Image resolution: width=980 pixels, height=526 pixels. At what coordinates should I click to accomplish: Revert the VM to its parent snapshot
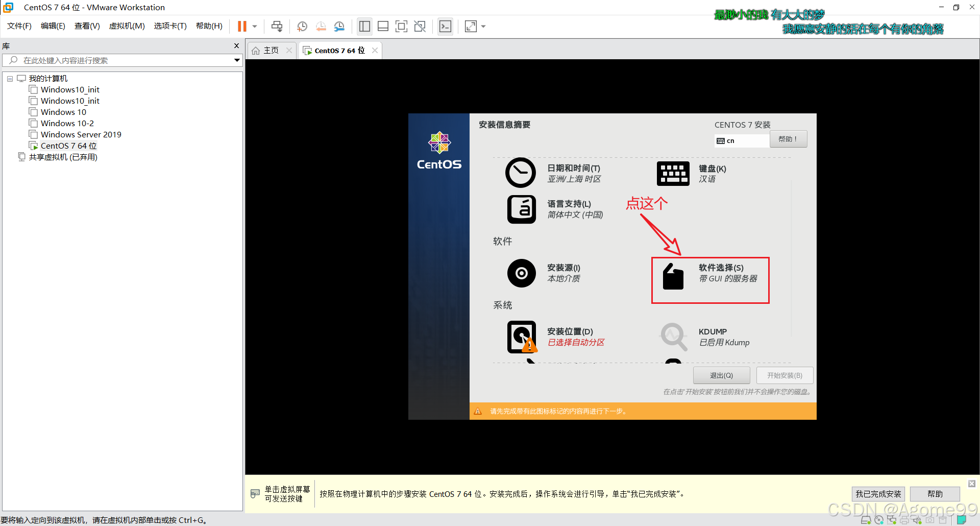tap(321, 26)
